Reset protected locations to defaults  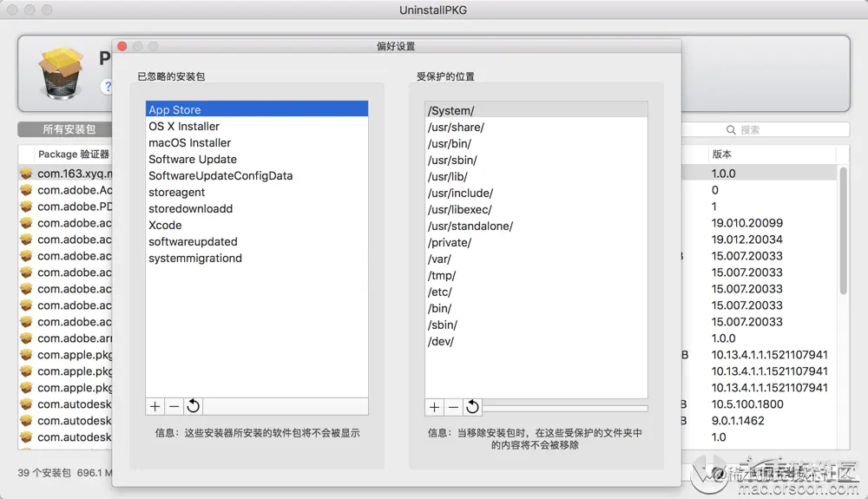pos(472,408)
